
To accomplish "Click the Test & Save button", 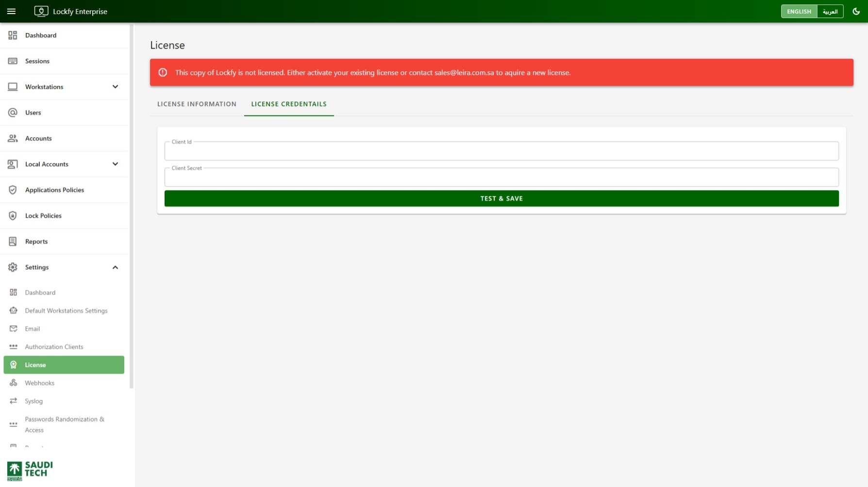I will tap(501, 198).
